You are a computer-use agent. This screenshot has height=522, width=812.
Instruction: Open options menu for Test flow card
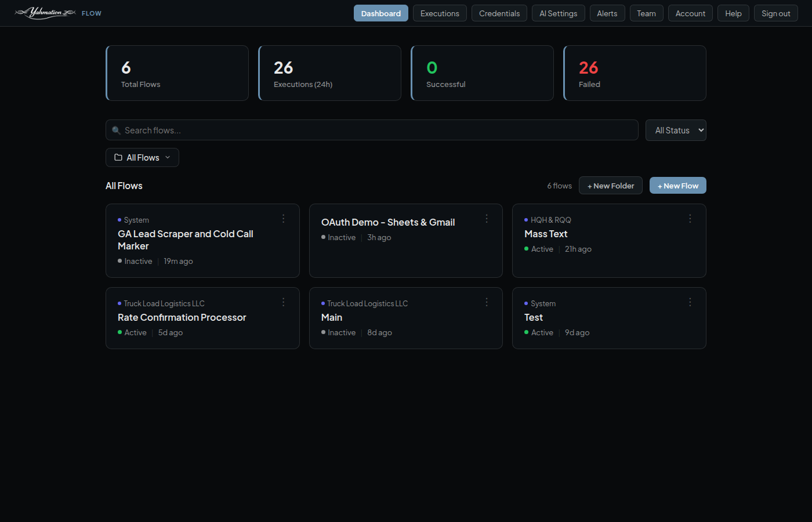pyautogui.click(x=690, y=302)
